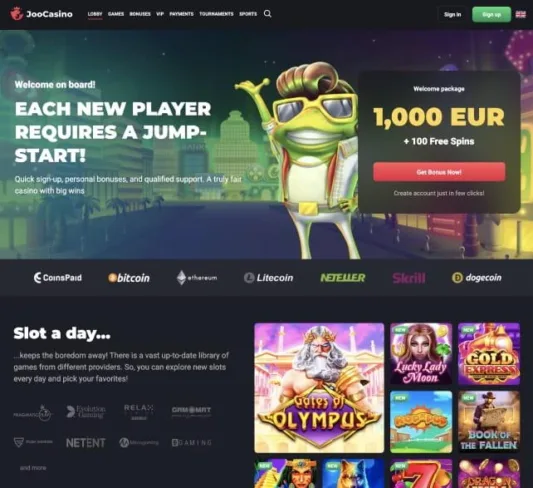
Task: Open the Lucky Lady Moon game thumbnail
Action: (421, 354)
